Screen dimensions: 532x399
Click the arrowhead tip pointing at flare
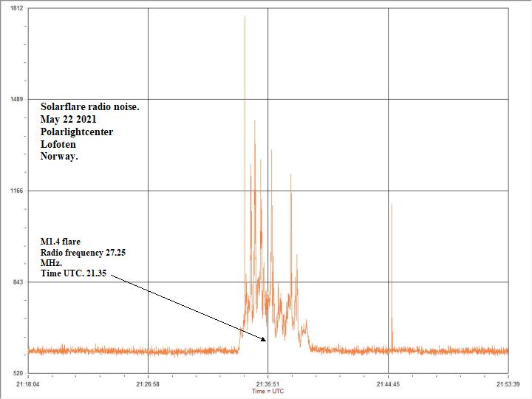266,340
